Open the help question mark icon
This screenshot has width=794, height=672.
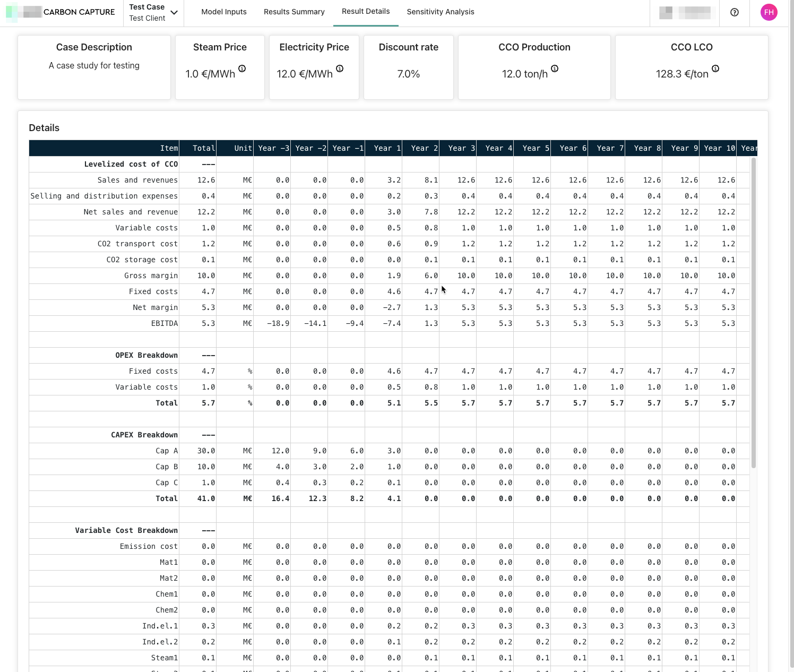tap(735, 12)
